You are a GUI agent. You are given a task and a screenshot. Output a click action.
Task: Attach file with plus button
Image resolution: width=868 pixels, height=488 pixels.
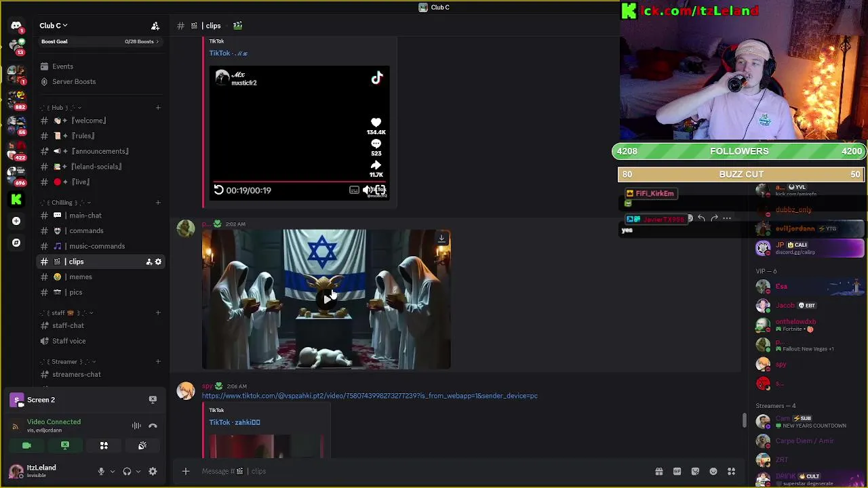(185, 471)
